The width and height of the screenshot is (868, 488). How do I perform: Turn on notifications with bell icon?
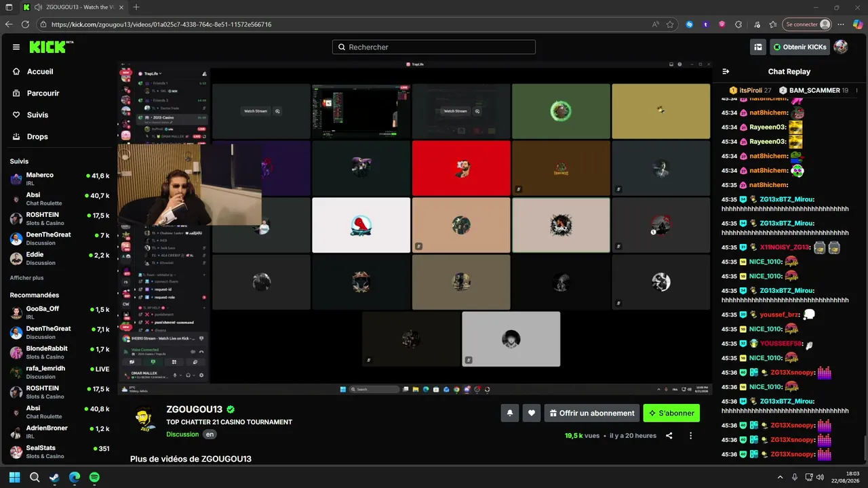510,413
